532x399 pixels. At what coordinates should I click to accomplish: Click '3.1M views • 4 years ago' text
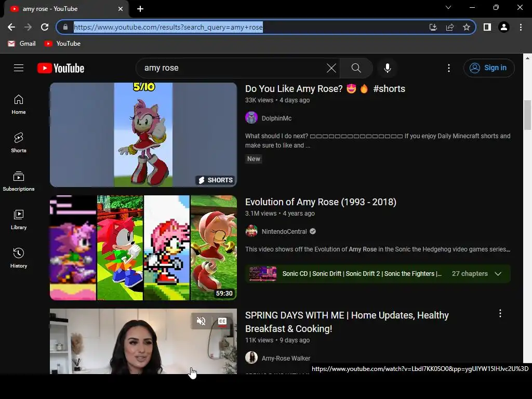click(x=280, y=214)
